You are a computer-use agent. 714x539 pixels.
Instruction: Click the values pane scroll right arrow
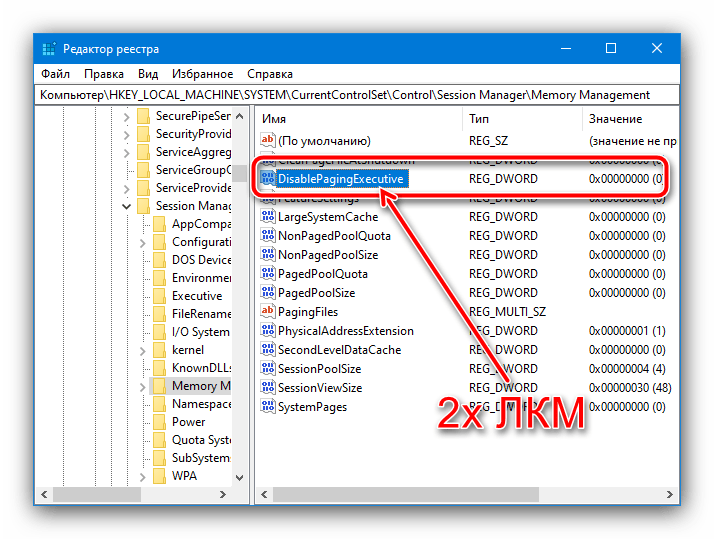(669, 494)
